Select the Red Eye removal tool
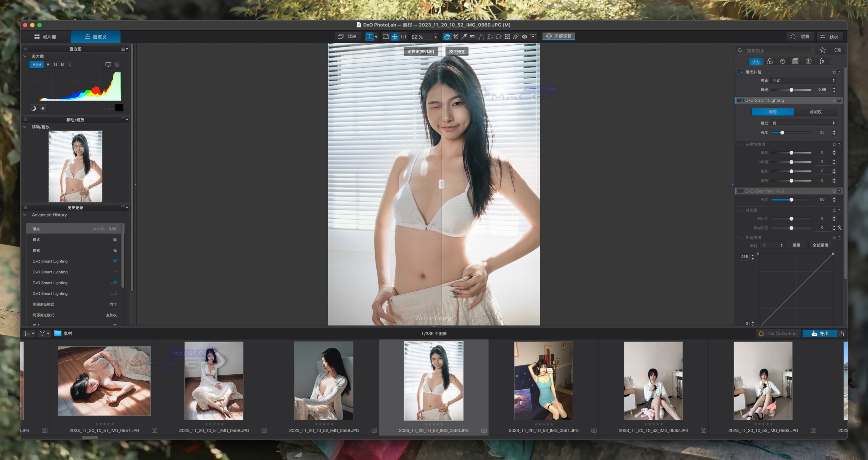Viewport: 868px width, 460px height. point(525,37)
